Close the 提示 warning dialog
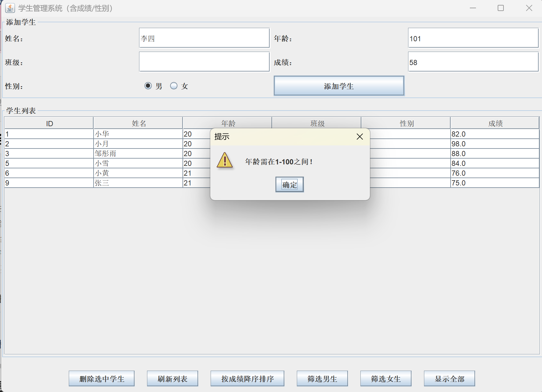The image size is (542, 392). [359, 137]
